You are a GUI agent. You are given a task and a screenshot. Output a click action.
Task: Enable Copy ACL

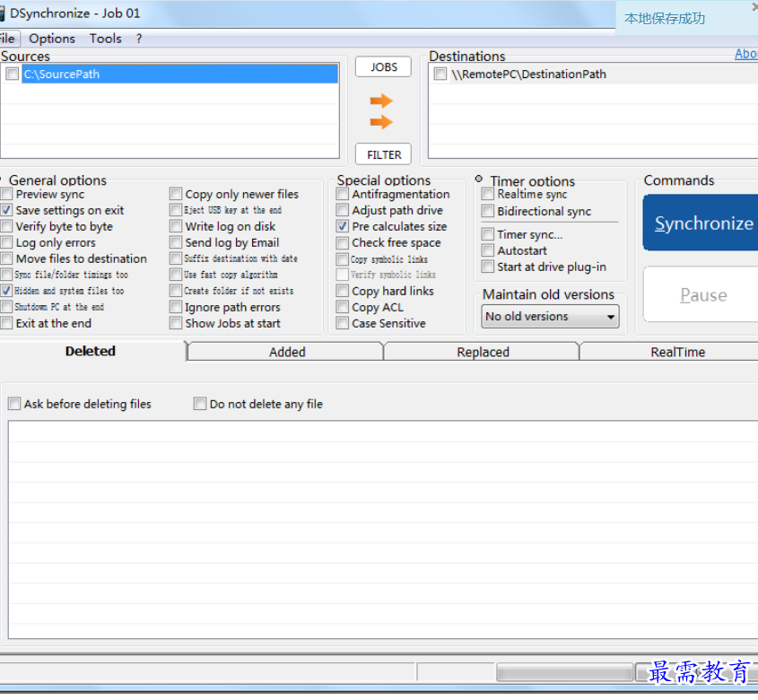click(x=343, y=307)
